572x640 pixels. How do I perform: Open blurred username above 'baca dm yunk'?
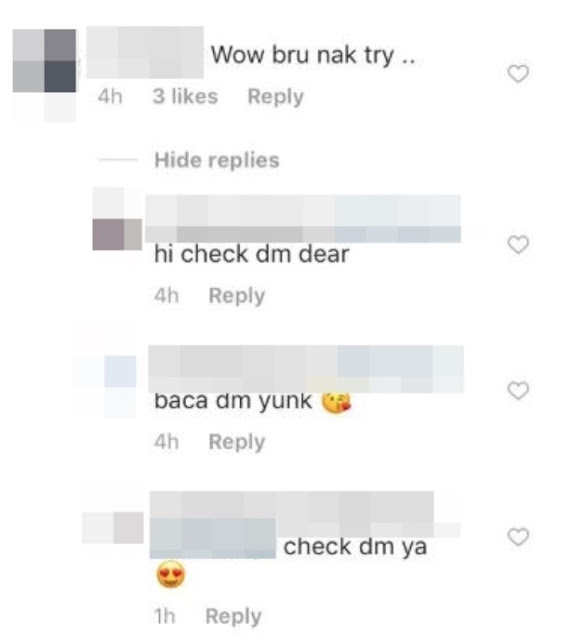(306, 369)
